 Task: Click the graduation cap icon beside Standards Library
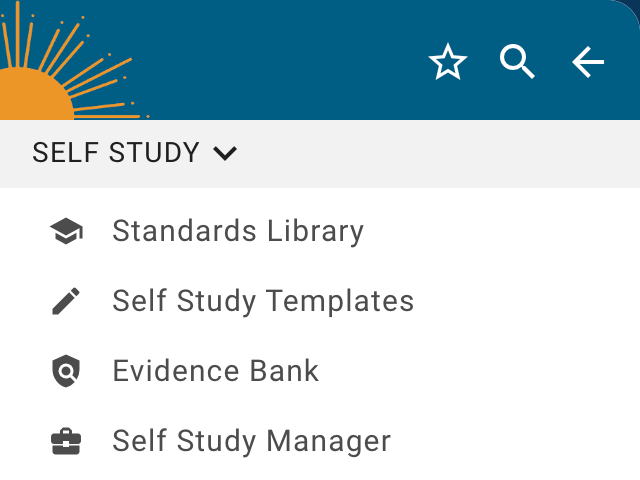66,232
